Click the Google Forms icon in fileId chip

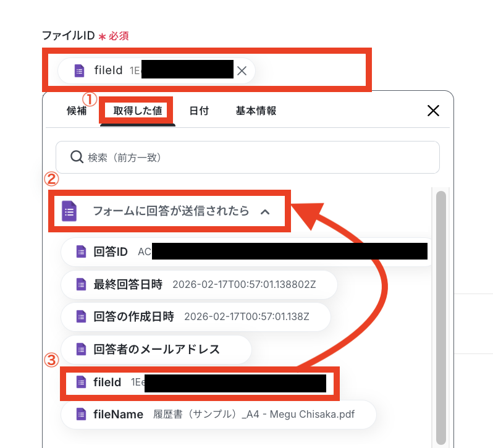(79, 70)
